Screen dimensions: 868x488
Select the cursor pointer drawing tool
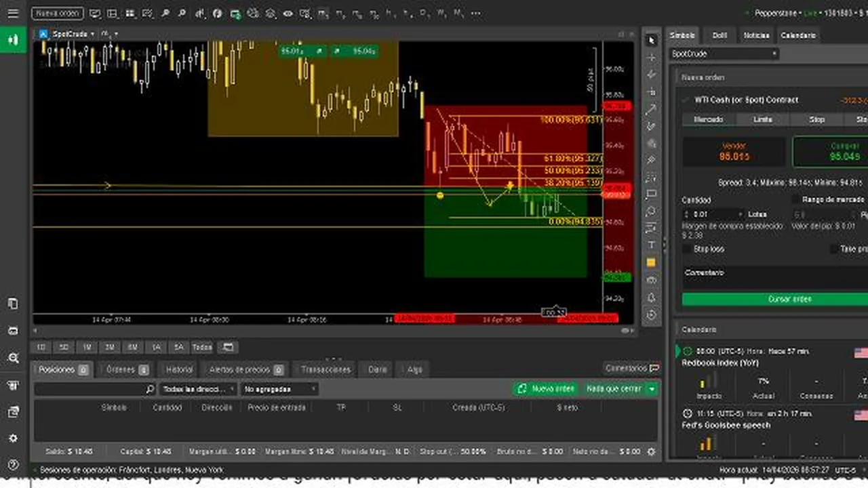click(x=652, y=41)
